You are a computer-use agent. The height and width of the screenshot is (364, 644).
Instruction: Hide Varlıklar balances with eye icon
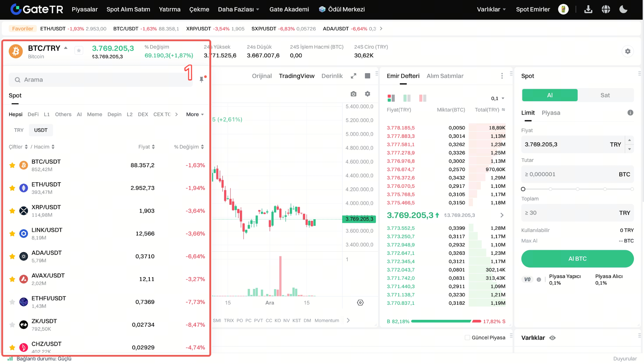(x=553, y=338)
